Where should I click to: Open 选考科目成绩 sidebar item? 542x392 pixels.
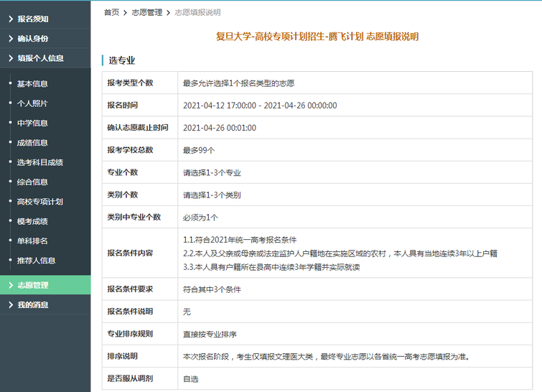click(x=39, y=162)
